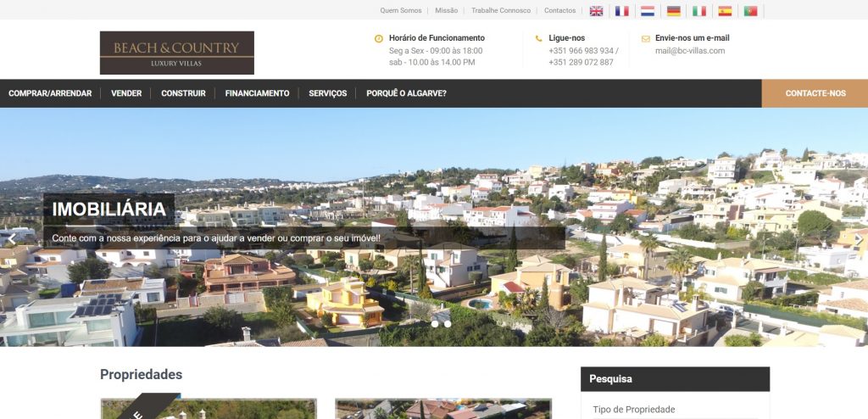The height and width of the screenshot is (419, 868).
Task: Open the Comprar/Arrendar menu
Action: pos(50,93)
